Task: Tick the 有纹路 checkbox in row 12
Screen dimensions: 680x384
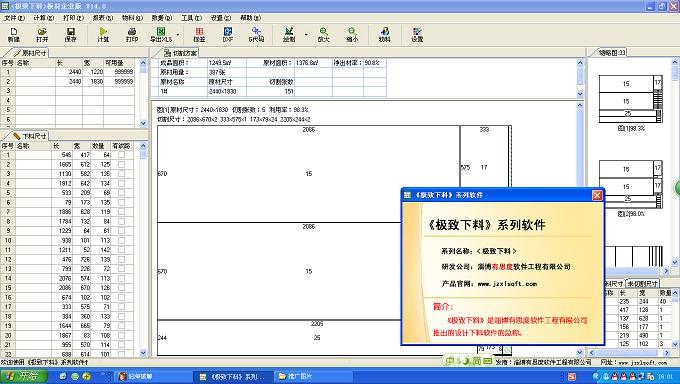Action: point(121,259)
